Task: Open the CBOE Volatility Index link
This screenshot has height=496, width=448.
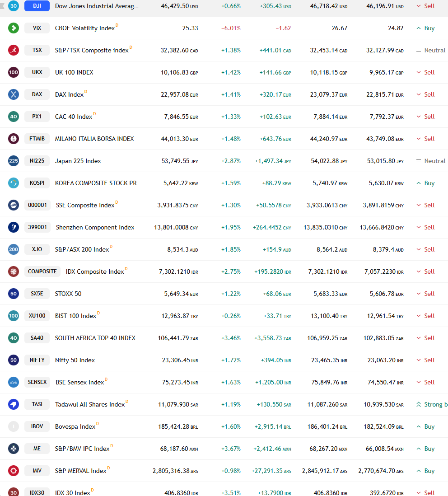Action: pos(85,28)
